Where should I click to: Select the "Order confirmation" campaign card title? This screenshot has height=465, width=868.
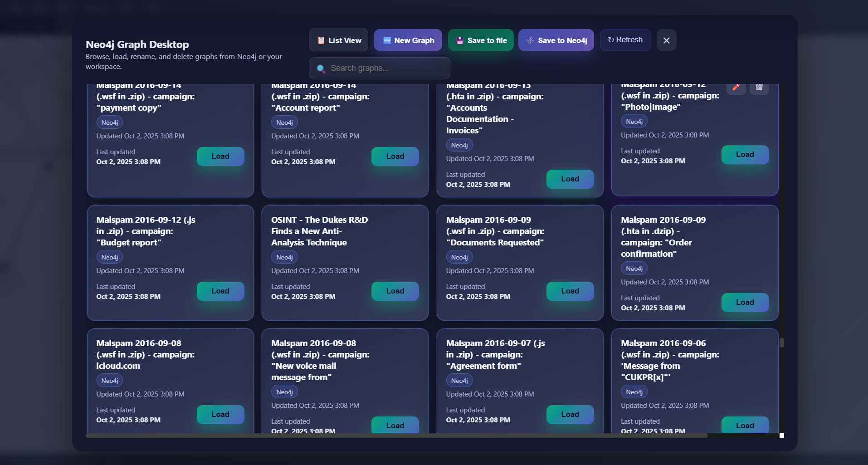tap(663, 237)
